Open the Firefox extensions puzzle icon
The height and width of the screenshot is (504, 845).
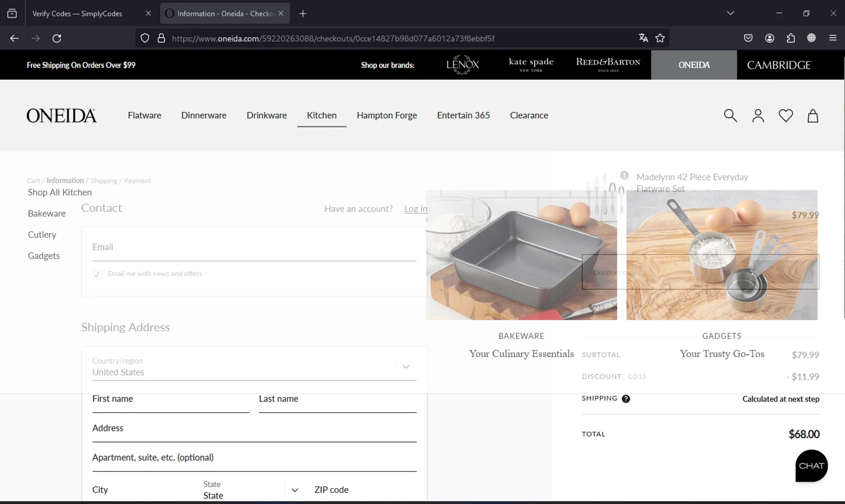coord(790,38)
